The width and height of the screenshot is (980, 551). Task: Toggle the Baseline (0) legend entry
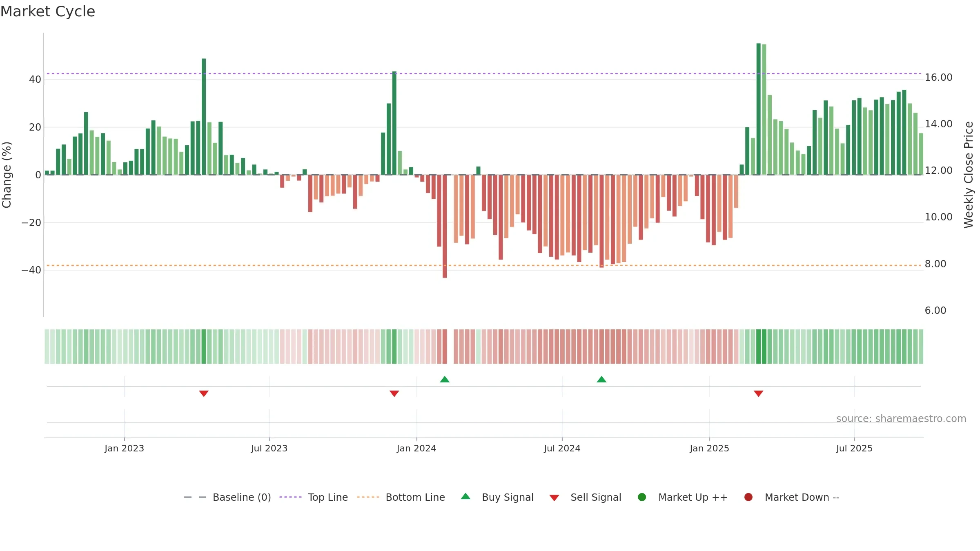(x=227, y=497)
